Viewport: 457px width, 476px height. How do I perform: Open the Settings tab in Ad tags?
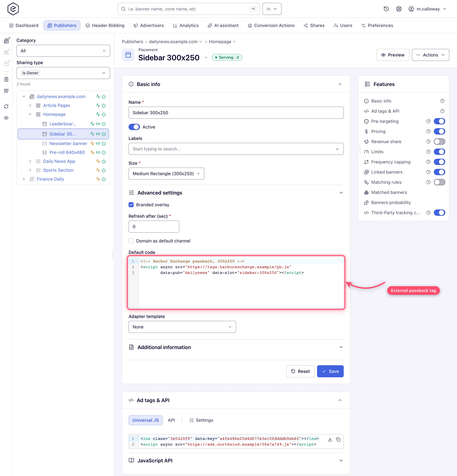pos(201,420)
